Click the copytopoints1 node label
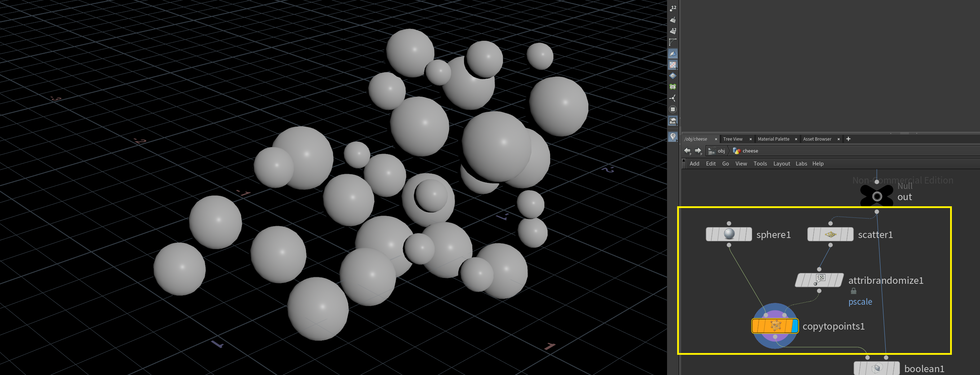 click(833, 326)
